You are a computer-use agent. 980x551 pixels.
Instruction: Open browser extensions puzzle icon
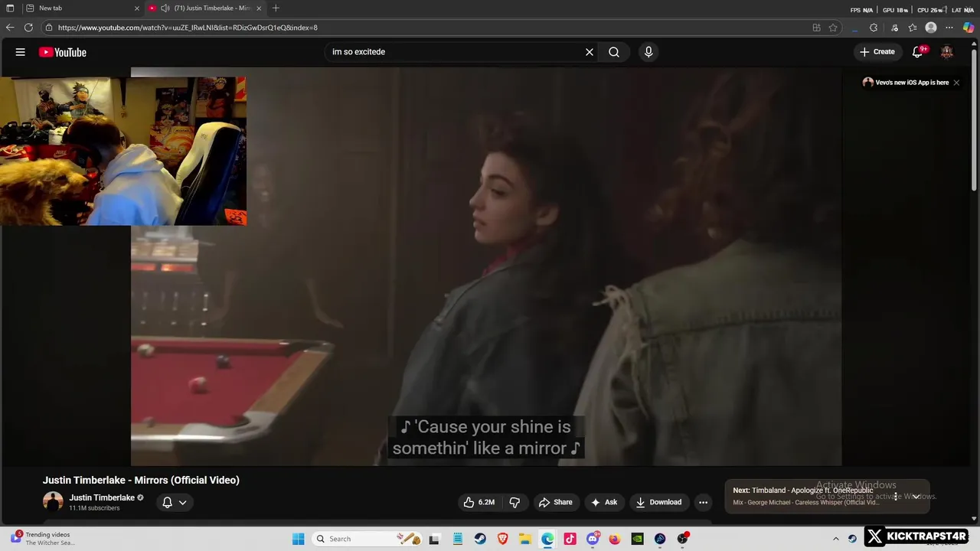[874, 28]
